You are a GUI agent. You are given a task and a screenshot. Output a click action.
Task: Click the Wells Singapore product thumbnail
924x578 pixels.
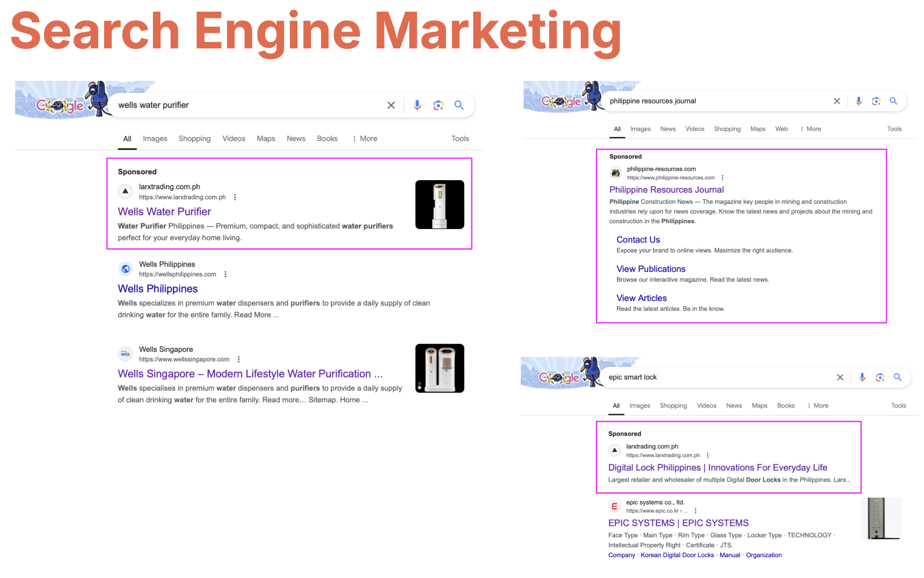[440, 368]
